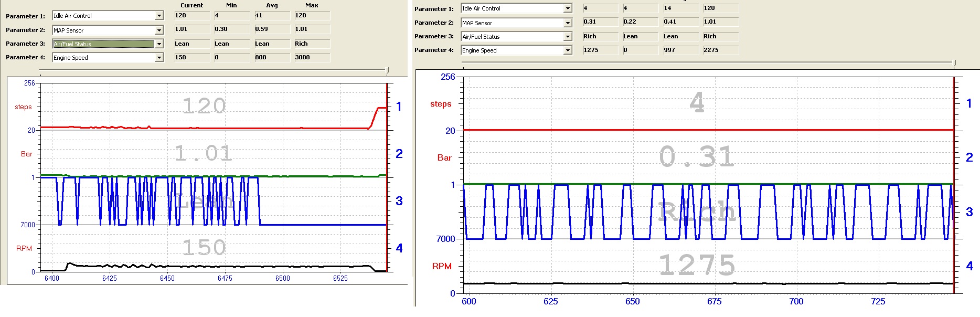Open Air/Fuel Status dropdown in right panel

[x=568, y=36]
